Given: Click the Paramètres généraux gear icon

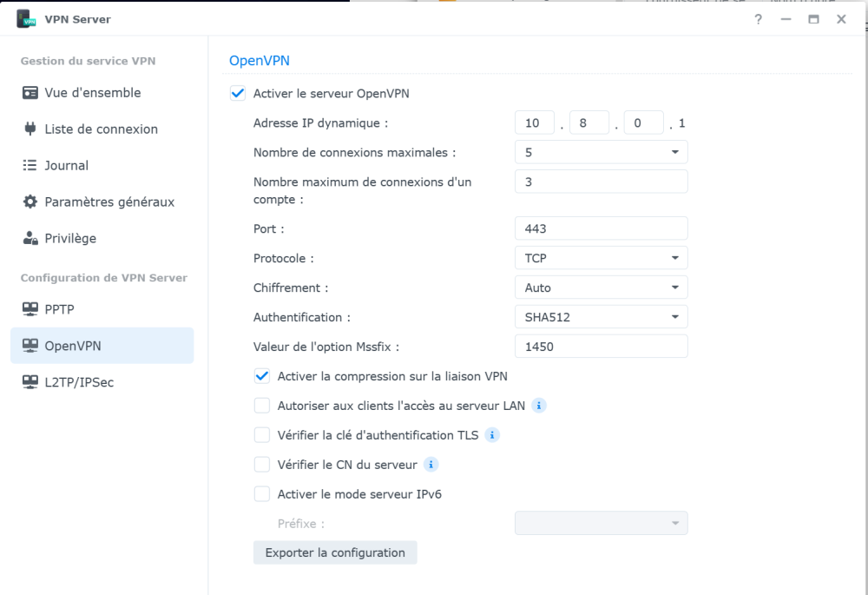Looking at the screenshot, I should pyautogui.click(x=30, y=202).
